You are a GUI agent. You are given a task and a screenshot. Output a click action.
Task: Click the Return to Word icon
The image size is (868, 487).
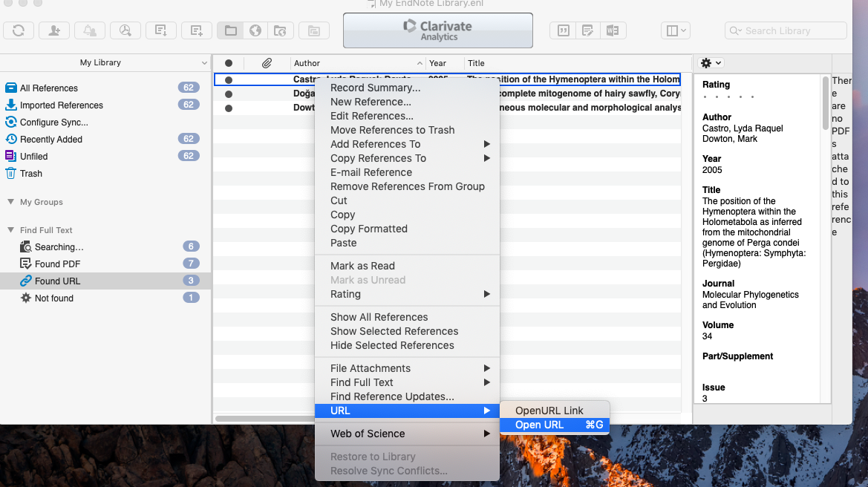(x=613, y=30)
